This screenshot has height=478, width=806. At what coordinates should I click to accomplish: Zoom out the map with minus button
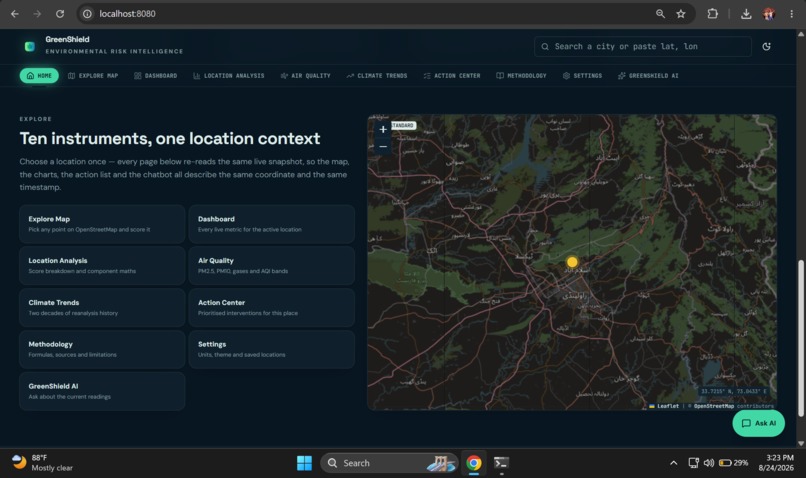click(x=383, y=146)
